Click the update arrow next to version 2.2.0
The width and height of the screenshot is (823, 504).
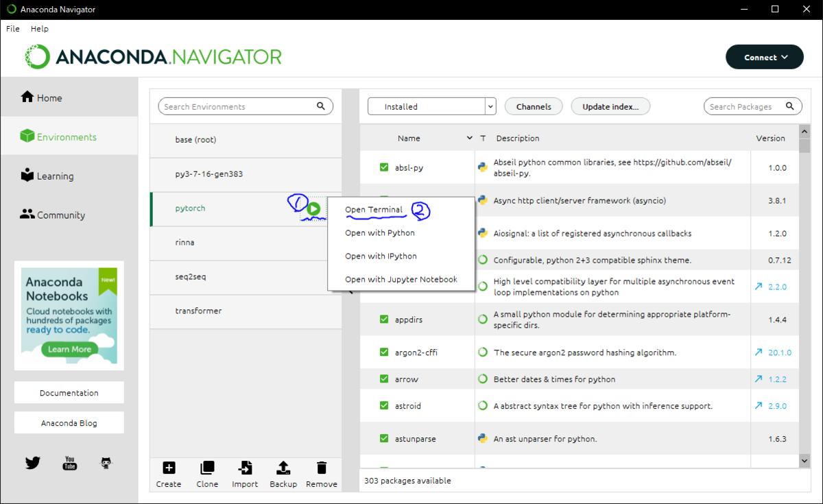pos(759,287)
